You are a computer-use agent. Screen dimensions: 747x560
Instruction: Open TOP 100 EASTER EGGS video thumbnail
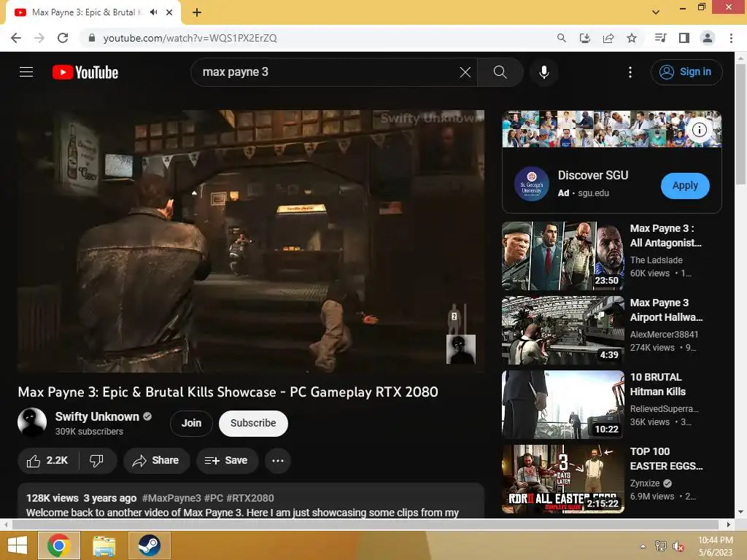[562, 478]
